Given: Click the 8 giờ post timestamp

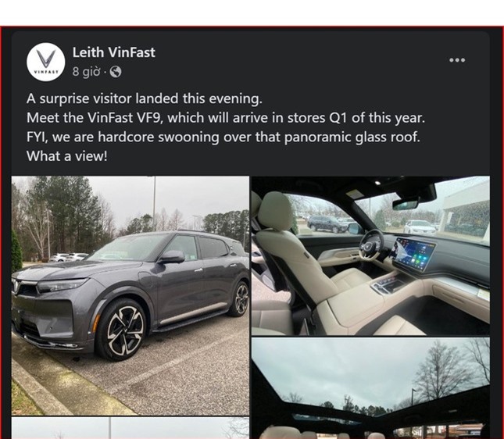Looking at the screenshot, I should pyautogui.click(x=86, y=72).
